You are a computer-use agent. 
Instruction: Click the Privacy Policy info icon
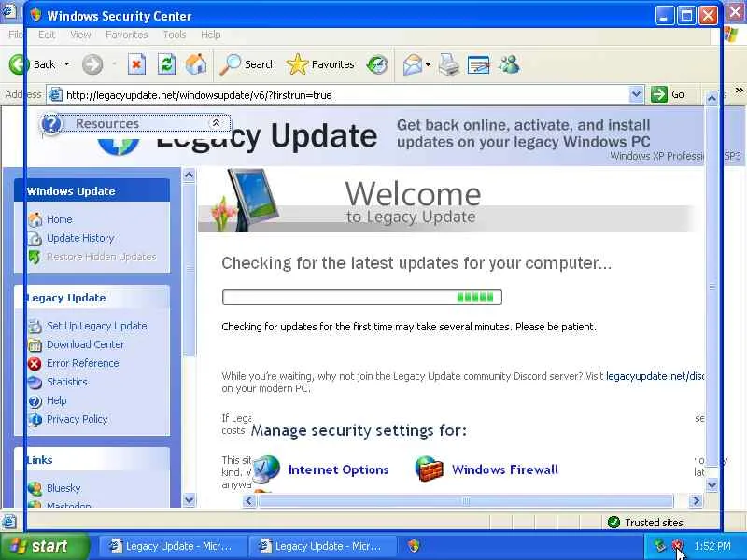coord(35,419)
